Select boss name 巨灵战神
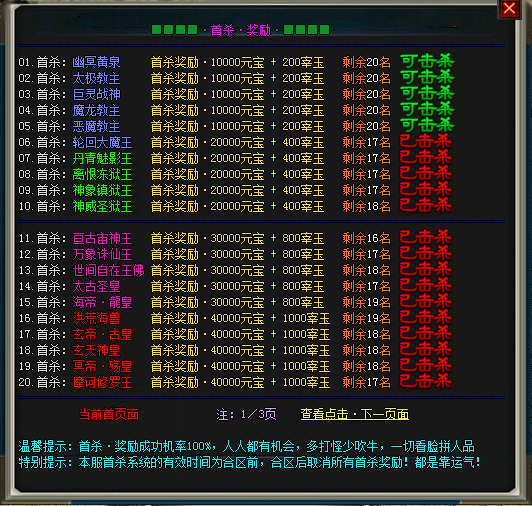The height and width of the screenshot is (506, 532). click(x=96, y=94)
